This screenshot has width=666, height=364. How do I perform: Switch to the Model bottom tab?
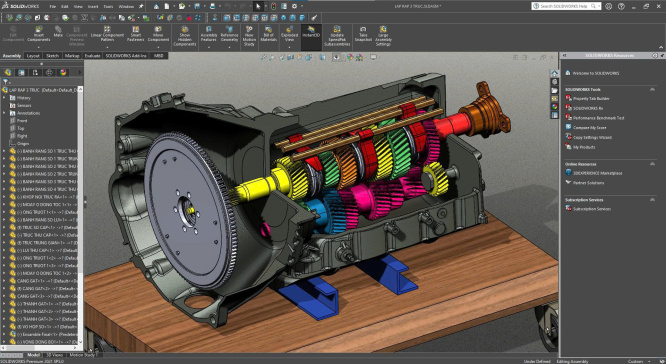coord(33,355)
